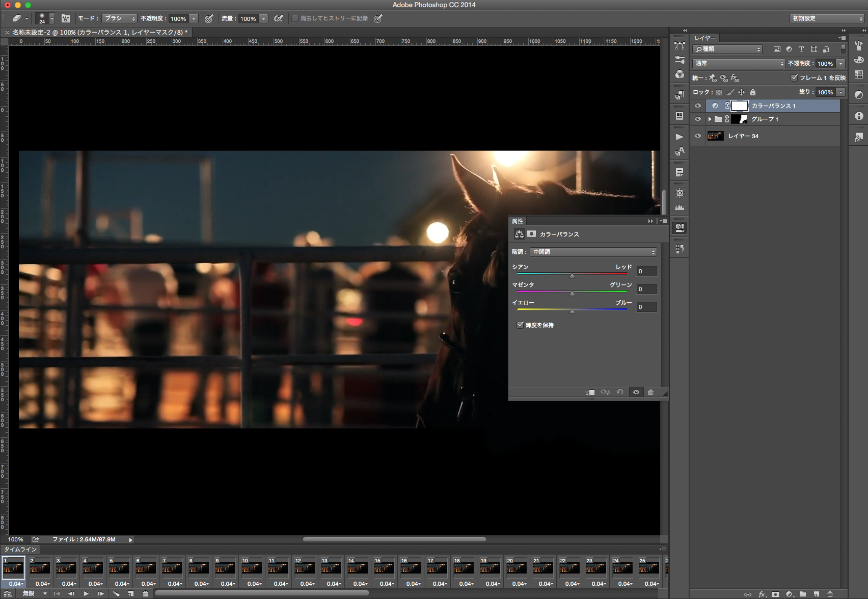The height and width of the screenshot is (599, 868).
Task: Open the History panel icon
Action: pyautogui.click(x=680, y=249)
